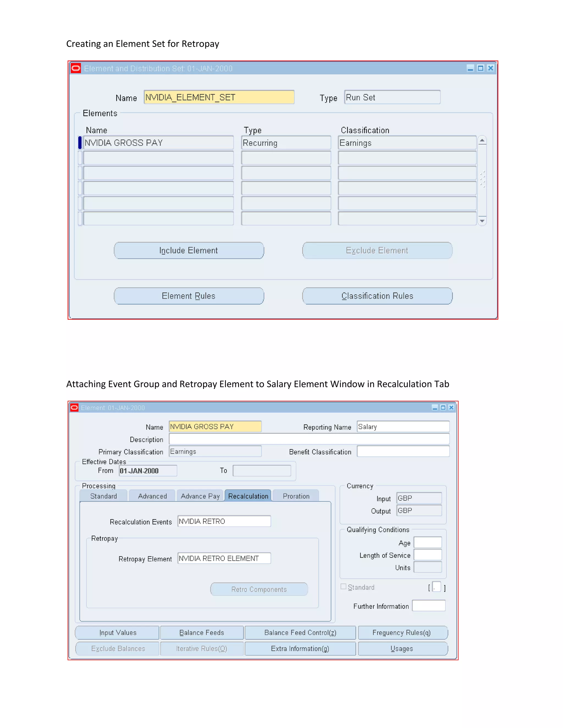This screenshot has height=728, width=563.
Task: Minimize the Element and Distribution Set window
Action: [470, 68]
